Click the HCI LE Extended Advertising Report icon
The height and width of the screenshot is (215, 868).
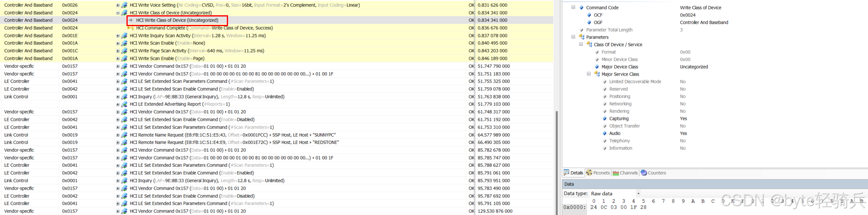pos(124,104)
